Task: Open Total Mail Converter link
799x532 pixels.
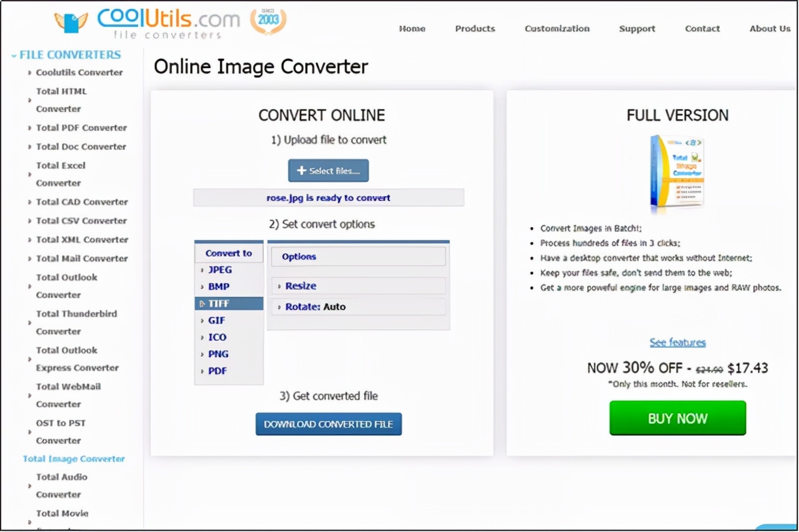Action: [x=82, y=258]
